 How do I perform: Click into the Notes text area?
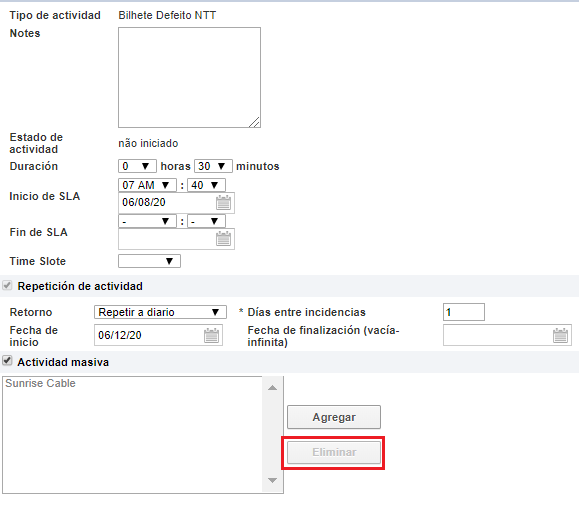pyautogui.click(x=189, y=78)
